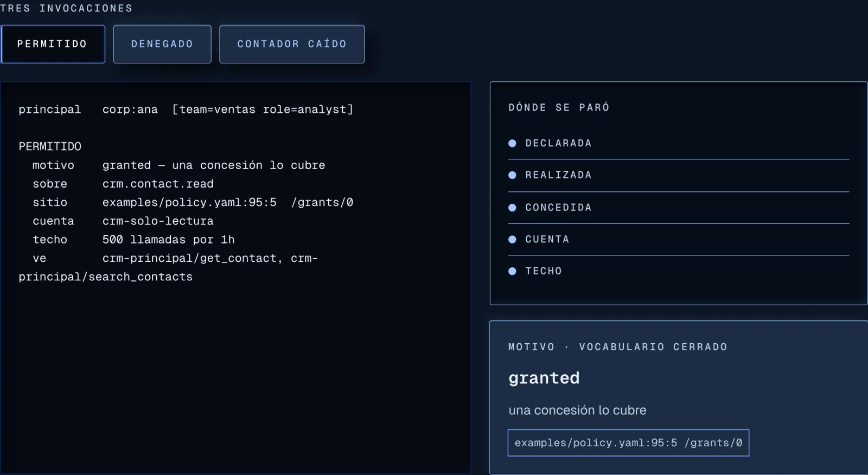This screenshot has height=475, width=868.
Task: Select the TECHO stage label
Action: [x=544, y=271]
